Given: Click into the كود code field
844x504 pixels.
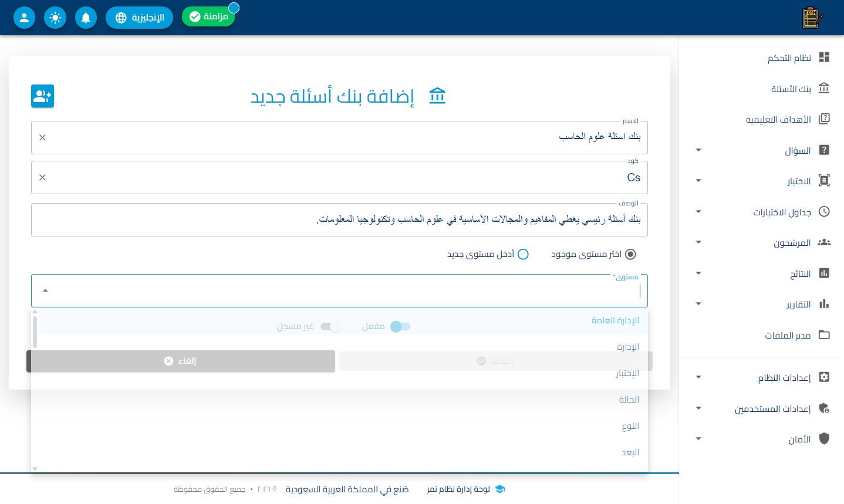Looking at the screenshot, I should (339, 177).
